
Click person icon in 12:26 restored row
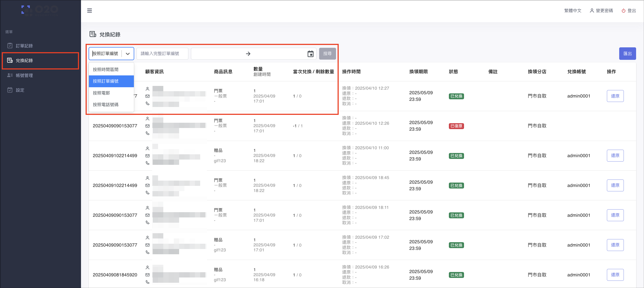[x=148, y=119]
